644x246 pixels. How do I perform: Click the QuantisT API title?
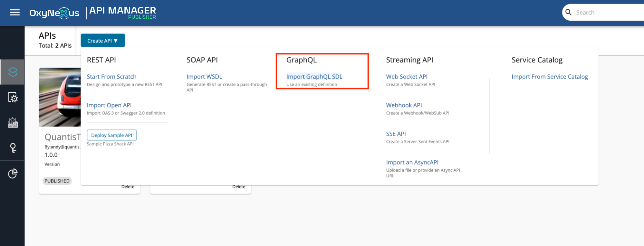pos(62,137)
